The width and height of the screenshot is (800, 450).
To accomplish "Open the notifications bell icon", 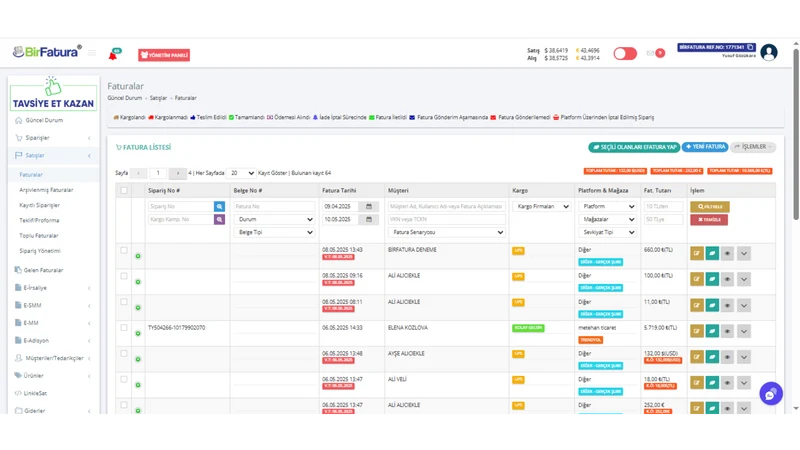I will 114,54.
